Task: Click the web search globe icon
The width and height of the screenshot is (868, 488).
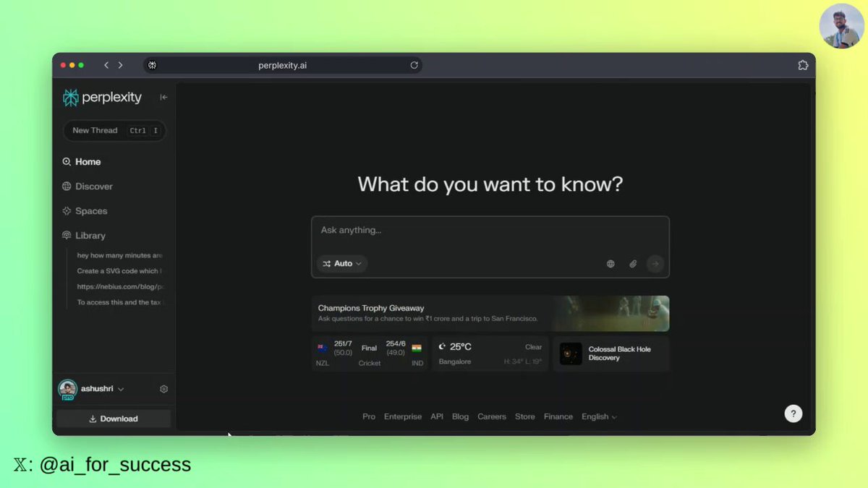Action: pyautogui.click(x=610, y=264)
